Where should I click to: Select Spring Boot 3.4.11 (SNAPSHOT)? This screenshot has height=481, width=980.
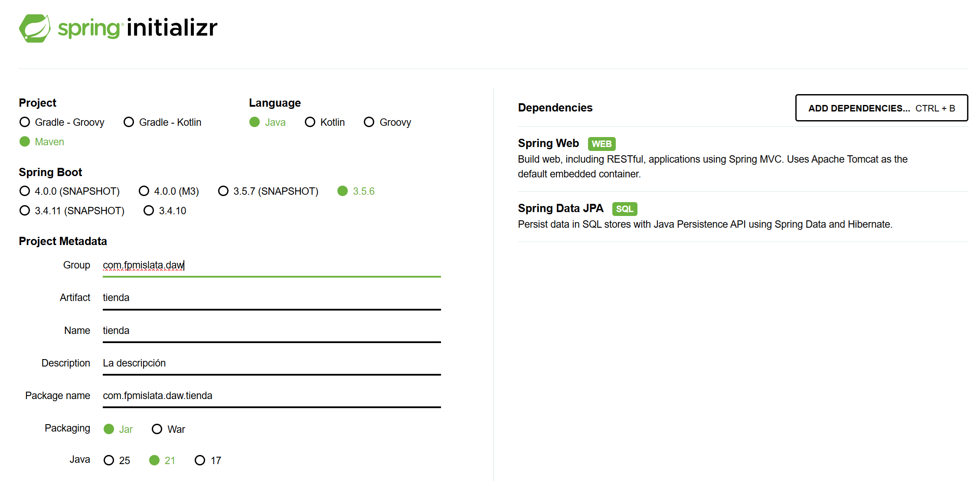pyautogui.click(x=25, y=211)
